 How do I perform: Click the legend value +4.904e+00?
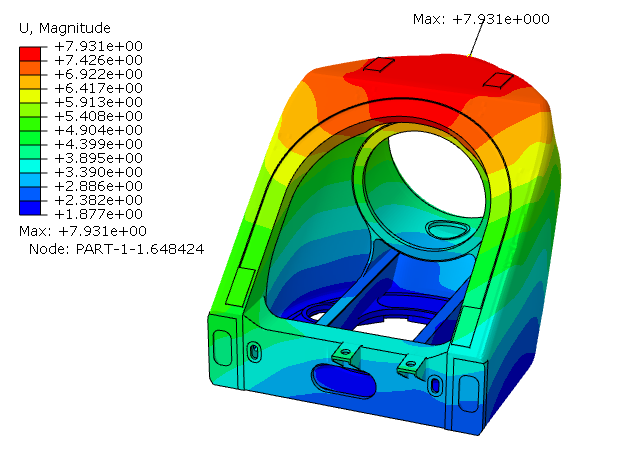pyautogui.click(x=98, y=130)
